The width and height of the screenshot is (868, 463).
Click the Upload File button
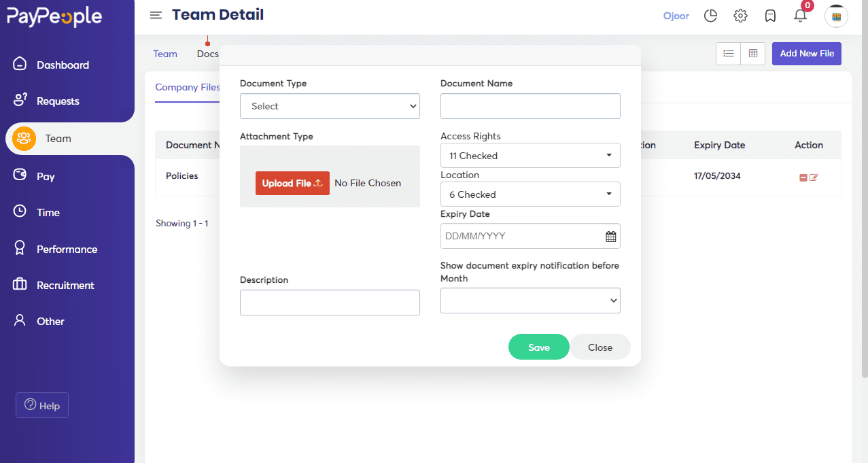point(292,183)
